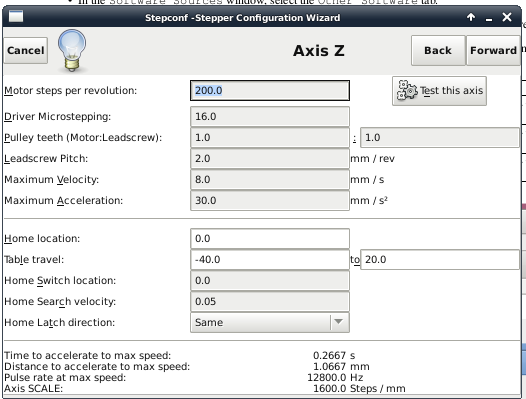526x399 pixels.
Task: Click the 'Axis Z' page heading
Action: (319, 51)
